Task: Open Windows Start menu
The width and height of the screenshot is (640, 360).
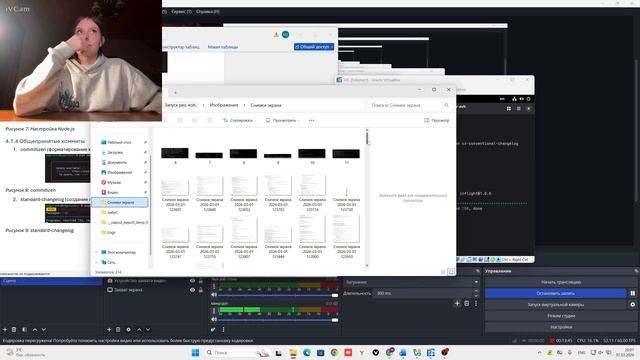Action: 196,353
